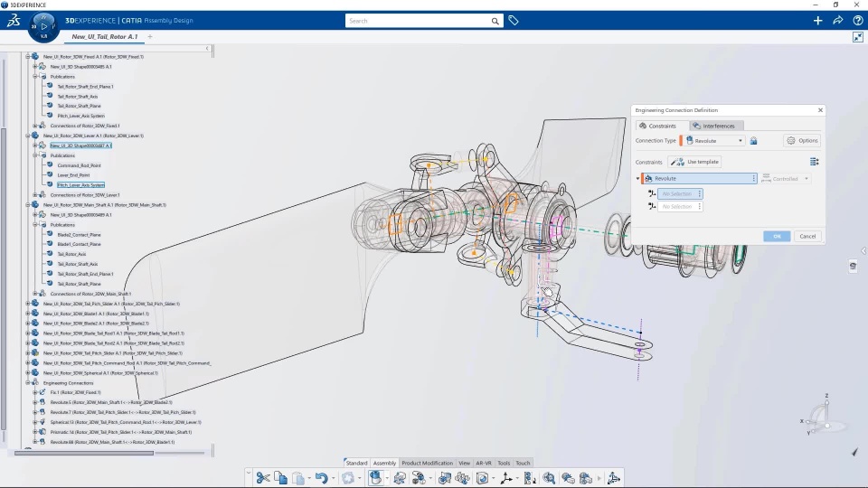
Task: Collapse the New_UI_Rotor_3DW_Fixed A.1 tree node
Action: pyautogui.click(x=27, y=56)
